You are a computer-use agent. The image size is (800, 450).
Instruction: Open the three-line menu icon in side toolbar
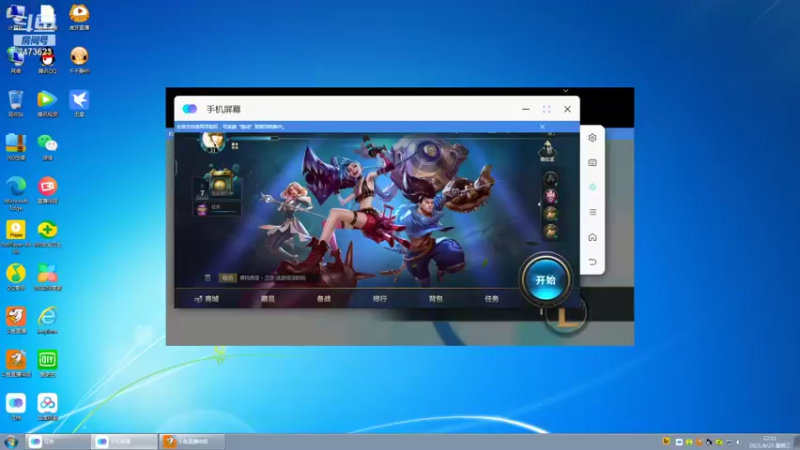(592, 212)
